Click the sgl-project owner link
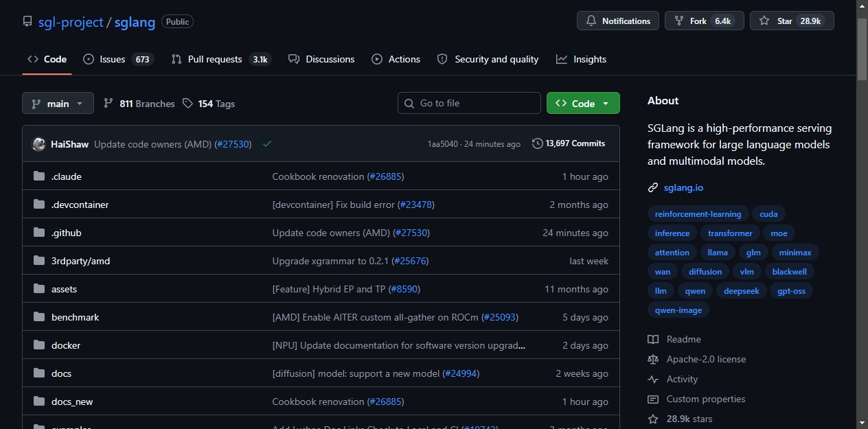This screenshot has height=429, width=868. pos(71,22)
